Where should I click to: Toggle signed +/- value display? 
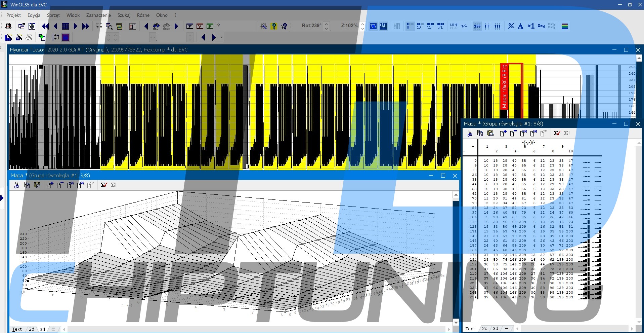pyautogui.click(x=464, y=26)
